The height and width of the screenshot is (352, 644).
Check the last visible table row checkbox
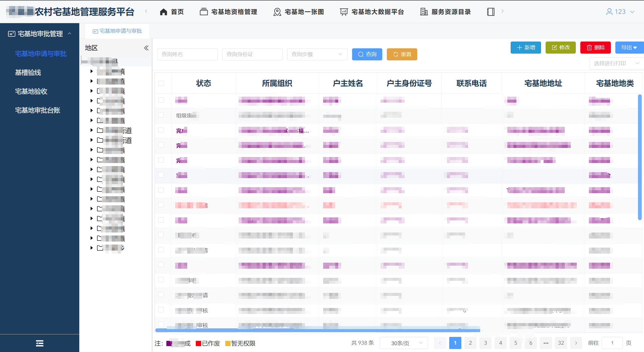click(161, 325)
